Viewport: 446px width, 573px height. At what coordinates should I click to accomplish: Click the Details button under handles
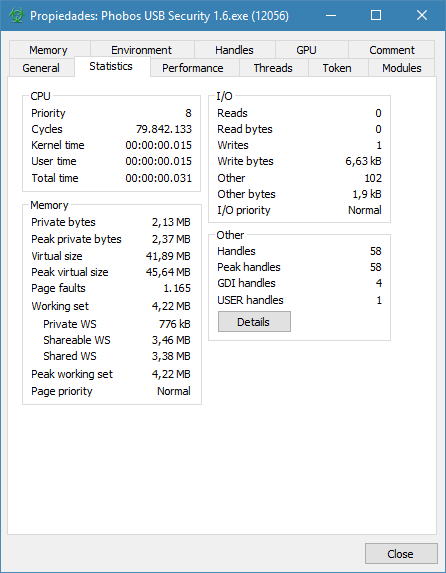(x=254, y=322)
